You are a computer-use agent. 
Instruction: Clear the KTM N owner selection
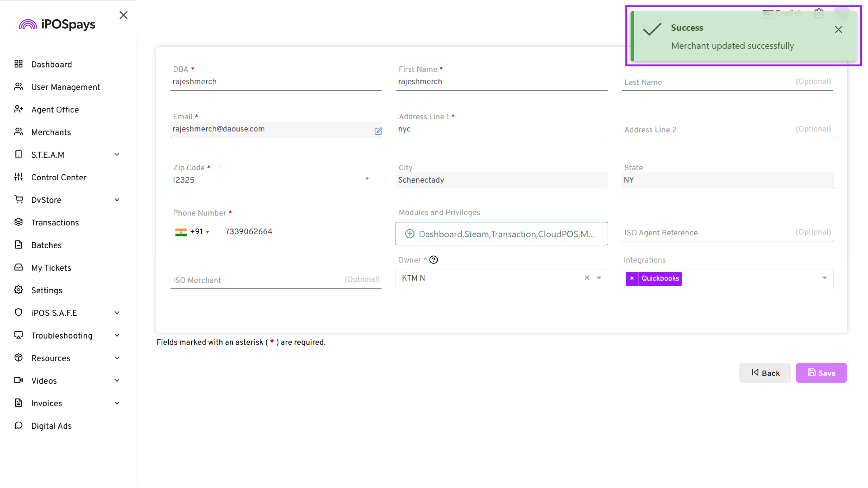587,277
